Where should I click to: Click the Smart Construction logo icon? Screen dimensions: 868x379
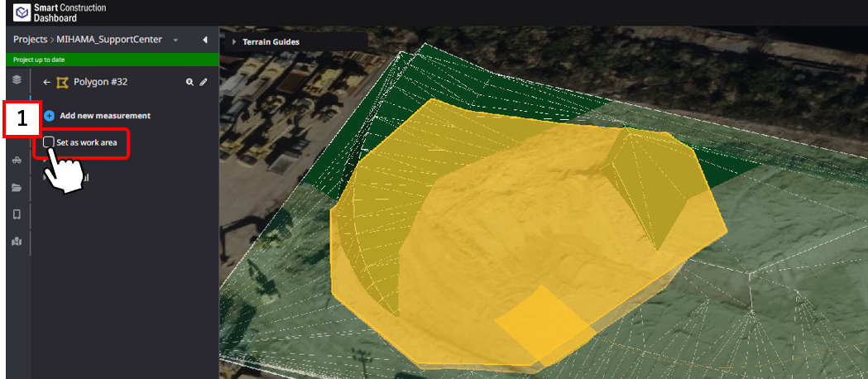pos(22,12)
